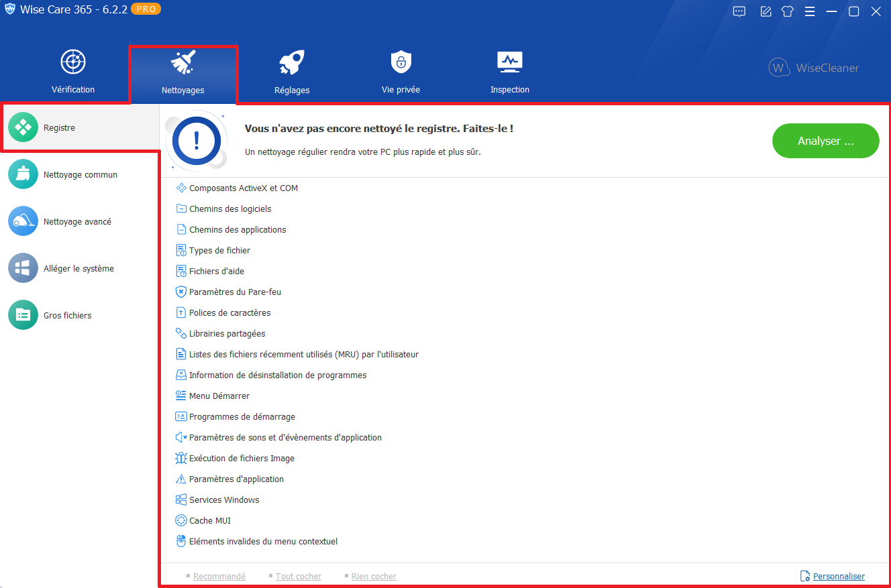
Task: Click the WiseCleaner logo
Action: point(814,68)
